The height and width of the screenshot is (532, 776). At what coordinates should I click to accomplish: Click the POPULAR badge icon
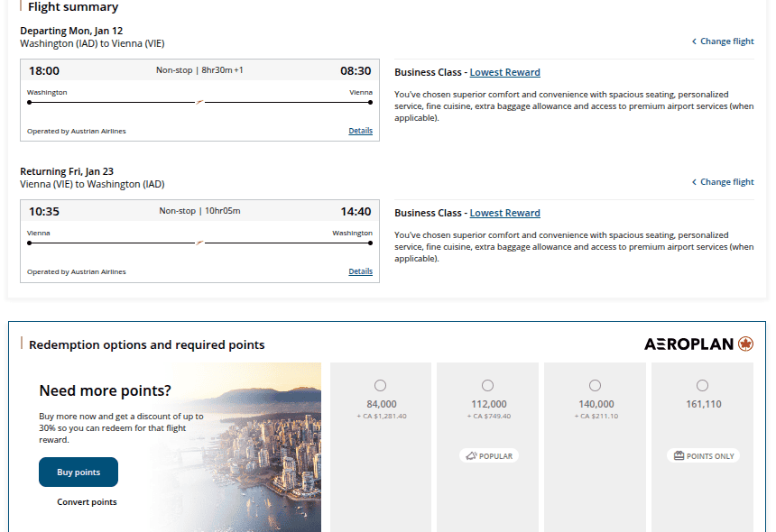tap(471, 456)
